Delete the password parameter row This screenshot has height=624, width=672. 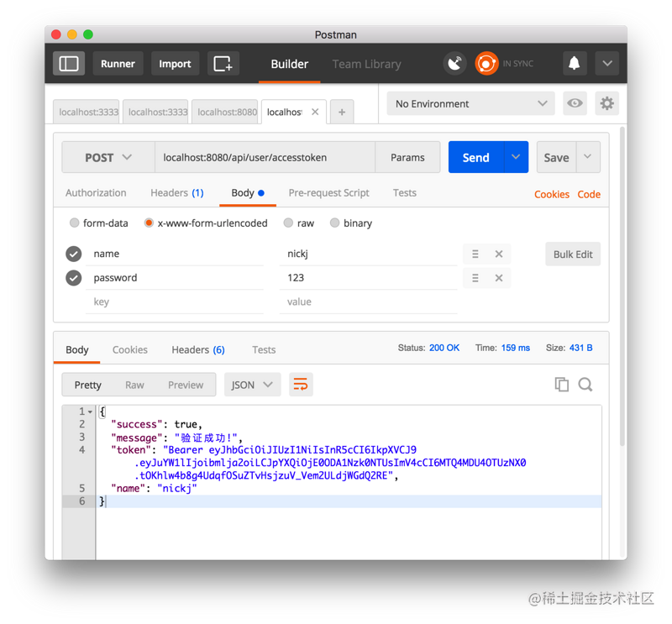coord(499,278)
